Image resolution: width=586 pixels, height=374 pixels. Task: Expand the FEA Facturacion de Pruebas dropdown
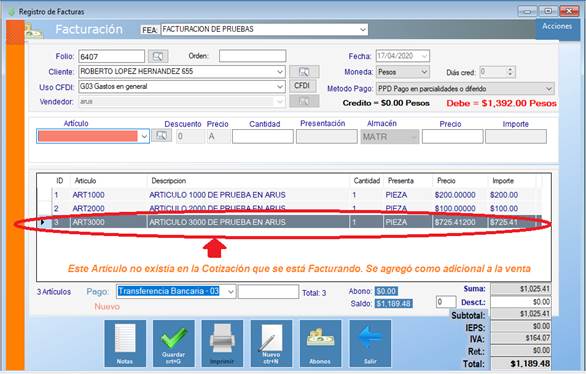[363, 30]
